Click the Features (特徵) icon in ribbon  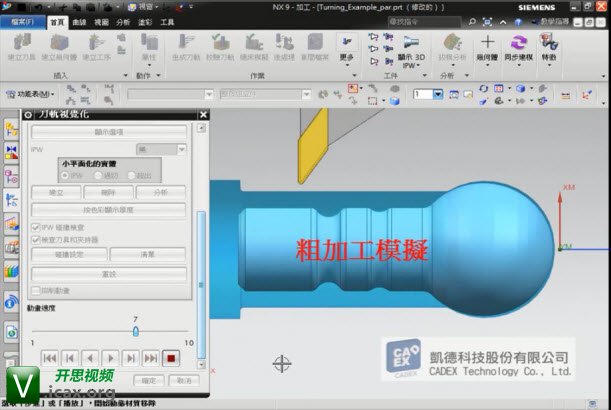(x=549, y=46)
